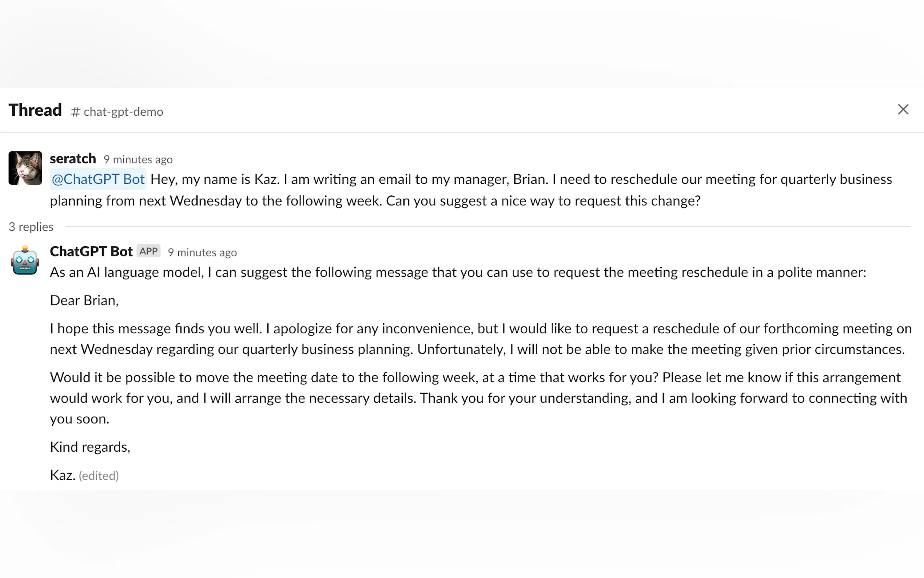Click the timestamp on seratch's message
Viewport: 924px width, 578px height.
point(138,159)
